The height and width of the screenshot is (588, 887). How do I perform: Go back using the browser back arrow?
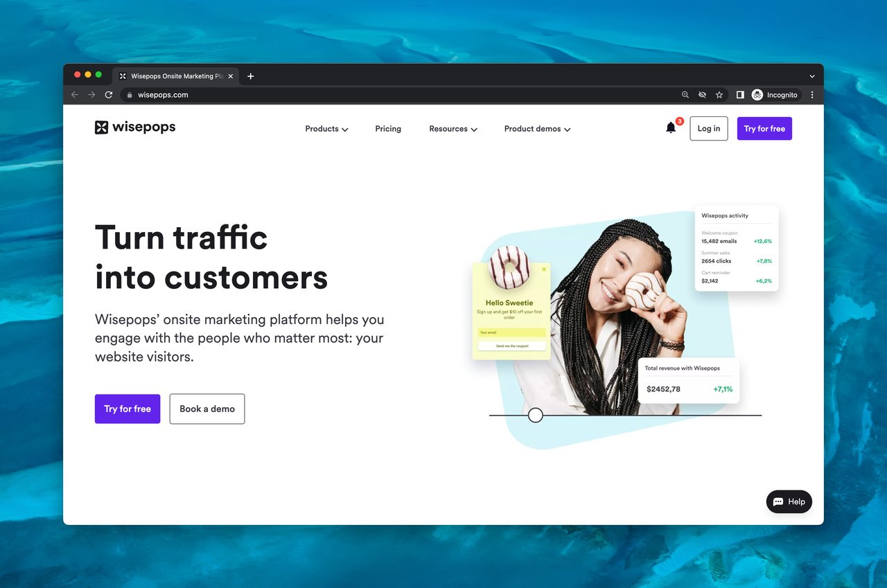click(75, 95)
